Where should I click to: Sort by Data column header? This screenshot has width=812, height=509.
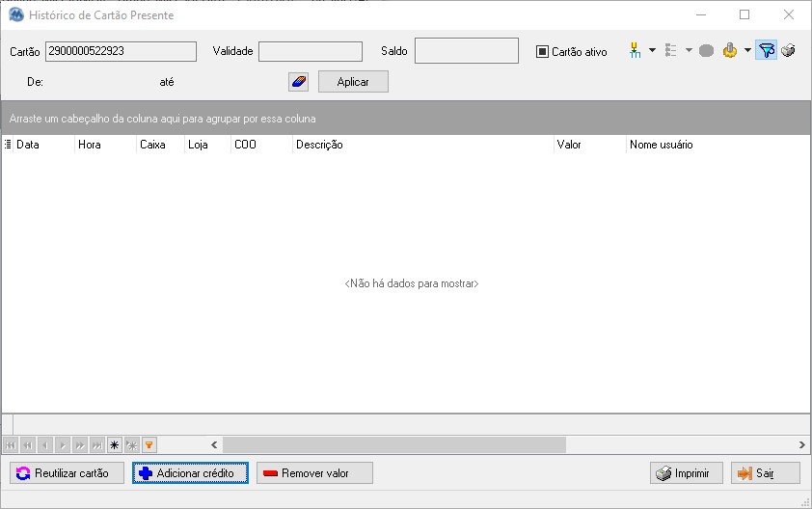click(x=43, y=145)
